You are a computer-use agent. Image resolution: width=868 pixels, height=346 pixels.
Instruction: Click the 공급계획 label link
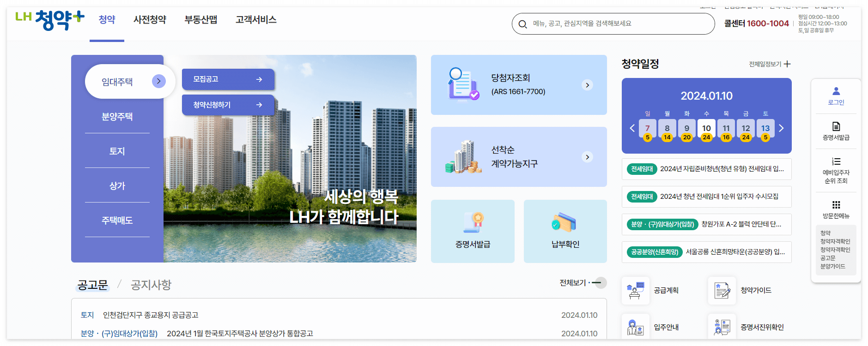pos(666,291)
